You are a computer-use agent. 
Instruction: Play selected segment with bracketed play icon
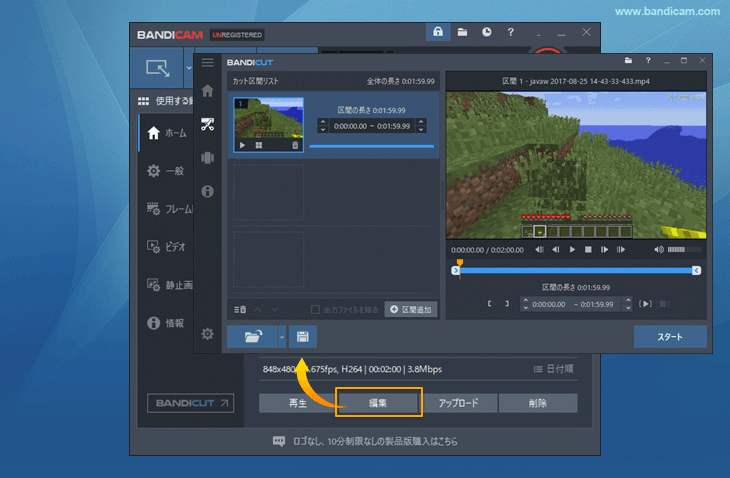[x=645, y=303]
